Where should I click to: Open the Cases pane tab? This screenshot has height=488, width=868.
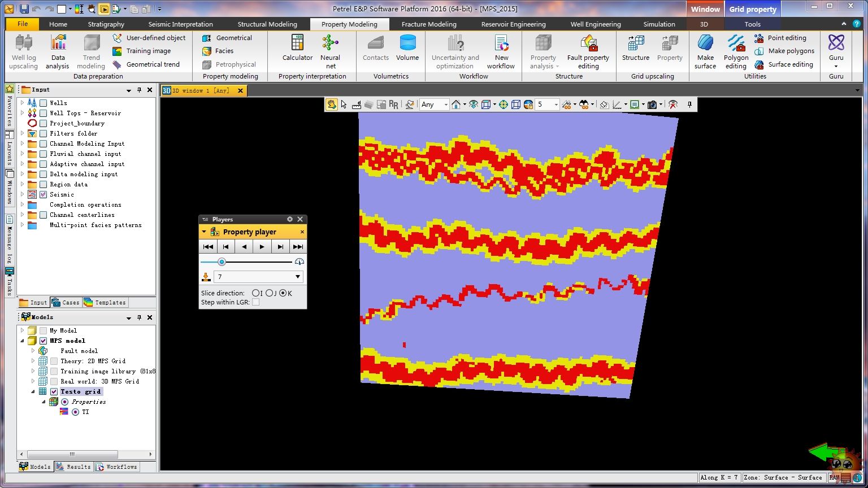pos(66,302)
